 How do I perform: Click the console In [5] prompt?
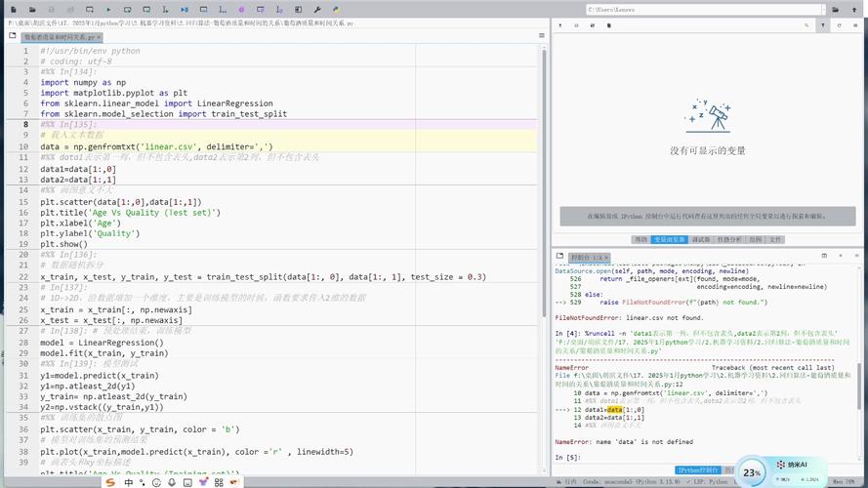click(567, 458)
